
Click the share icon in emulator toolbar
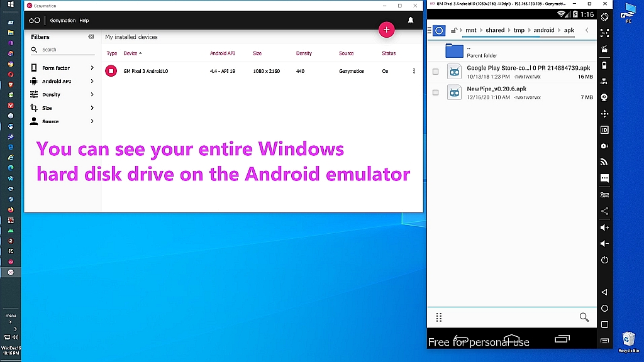(x=604, y=211)
